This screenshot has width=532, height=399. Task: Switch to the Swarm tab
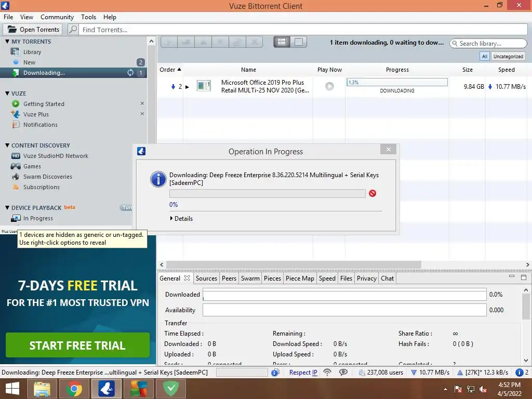pos(250,278)
